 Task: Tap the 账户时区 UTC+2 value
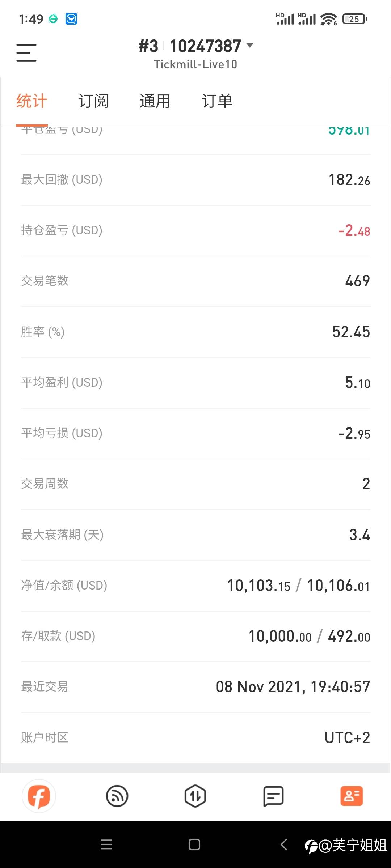[x=347, y=737]
